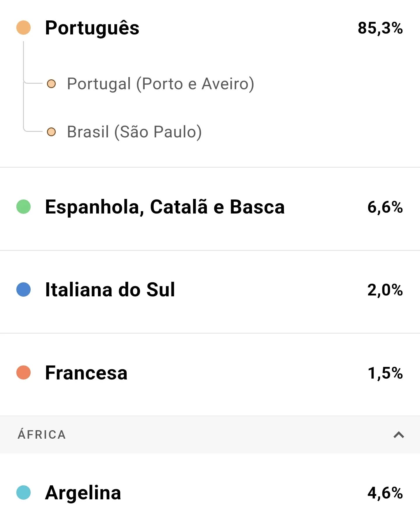
Task: Select Portugal (Porto e Aveiro) sub-region
Action: pyautogui.click(x=161, y=84)
